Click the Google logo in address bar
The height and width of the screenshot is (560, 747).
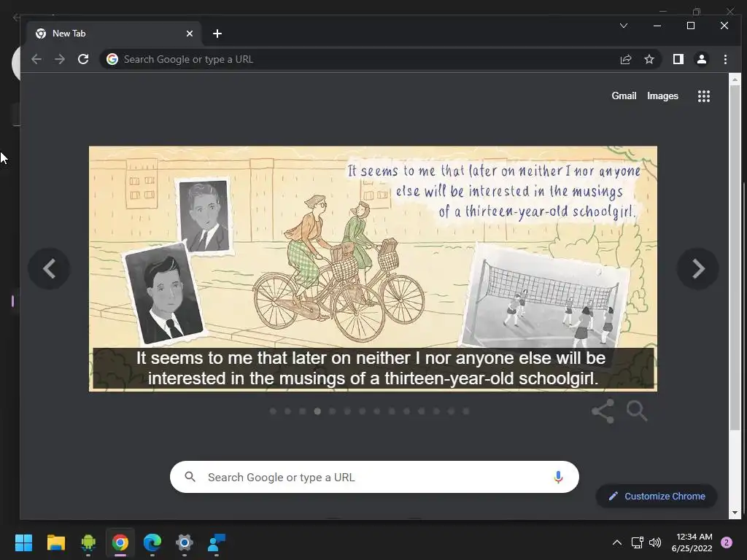[x=112, y=59]
